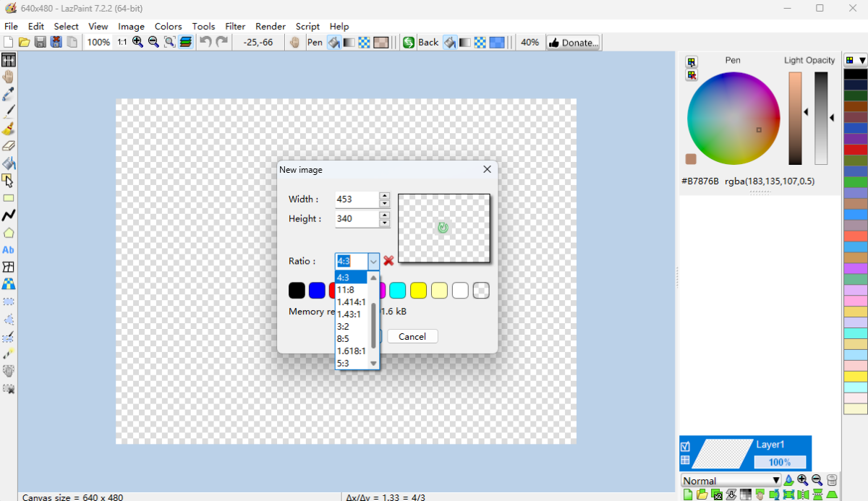The height and width of the screenshot is (501, 868).
Task: Select the Eraser tool
Action: pos(9,145)
